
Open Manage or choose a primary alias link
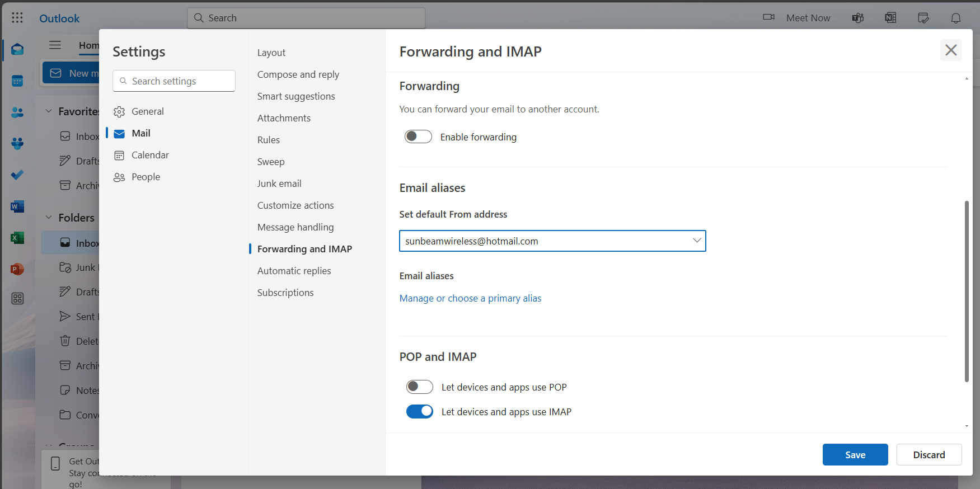pos(470,298)
